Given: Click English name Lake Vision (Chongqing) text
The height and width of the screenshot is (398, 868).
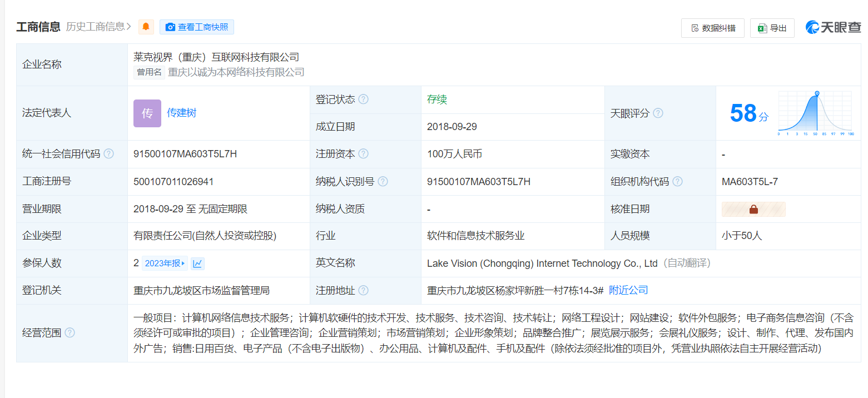Looking at the screenshot, I should 542,263.
